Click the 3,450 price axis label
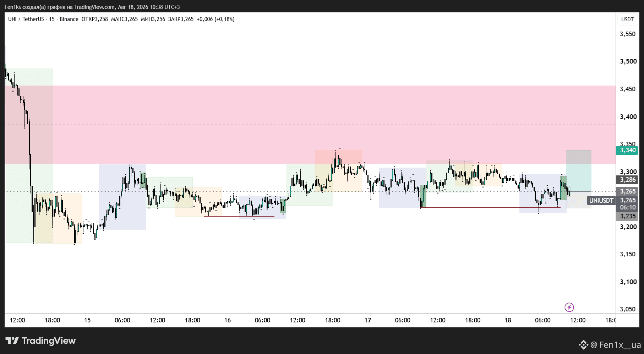Screen dimensions: 644x354 point(628,89)
